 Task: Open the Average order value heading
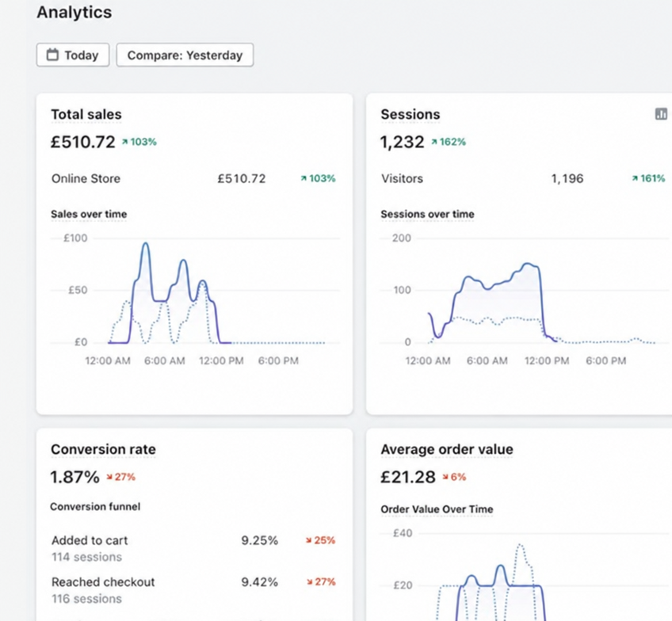[447, 449]
